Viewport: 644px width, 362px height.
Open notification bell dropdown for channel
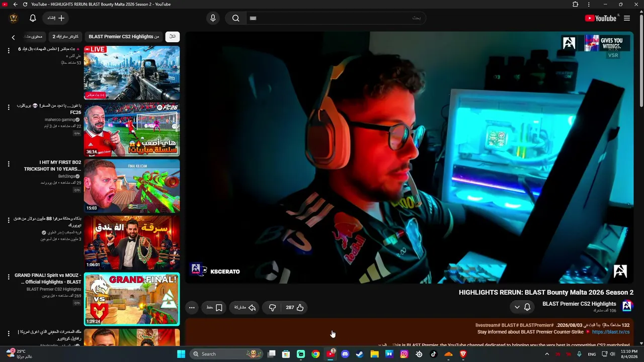[x=522, y=307]
